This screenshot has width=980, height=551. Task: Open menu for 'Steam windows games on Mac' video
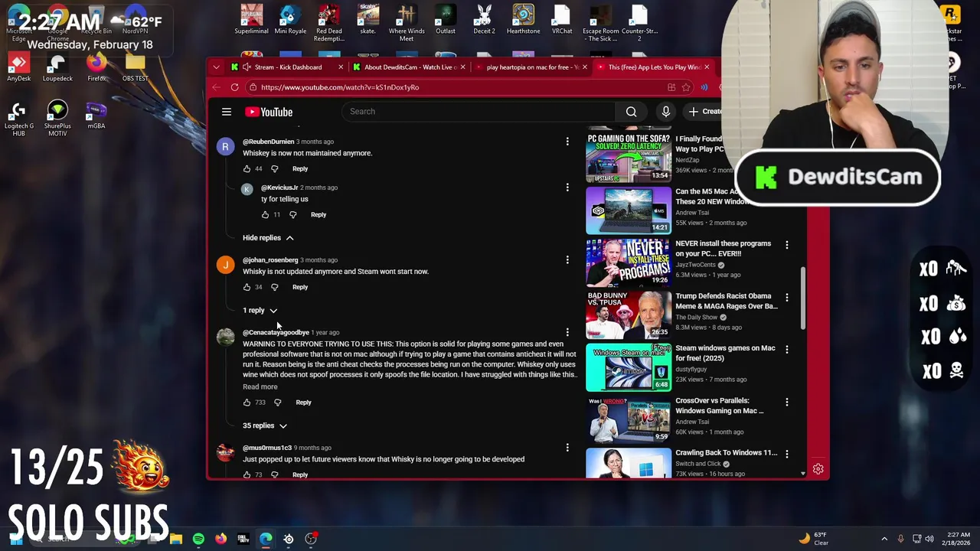tap(786, 349)
